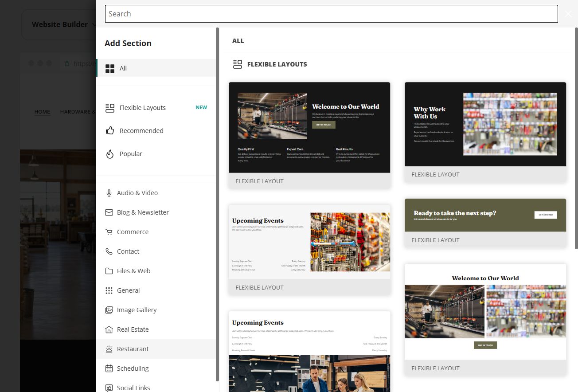The image size is (578, 392).
Task: Open the Recommended category label
Action: coord(141,131)
